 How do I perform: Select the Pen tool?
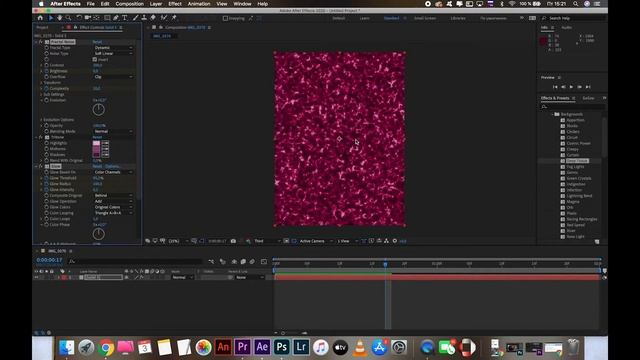tap(116, 18)
